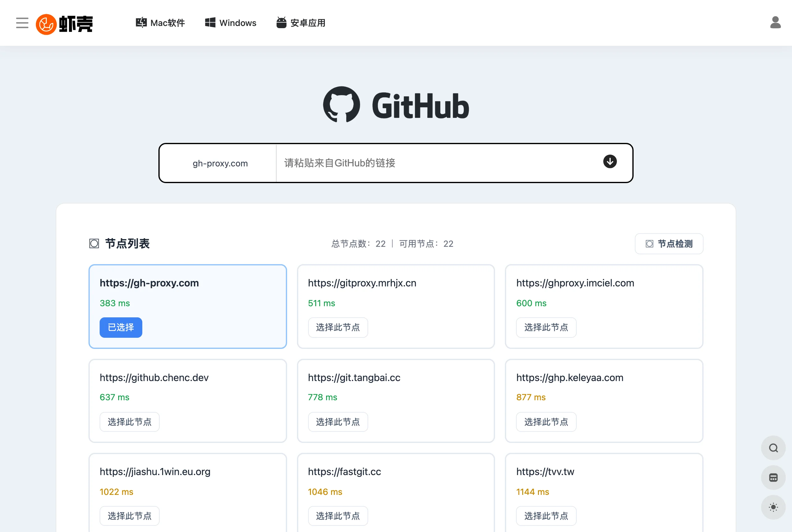This screenshot has height=532, width=792.
Task: Select the ghproxy.imciel.com node
Action: [x=546, y=328]
